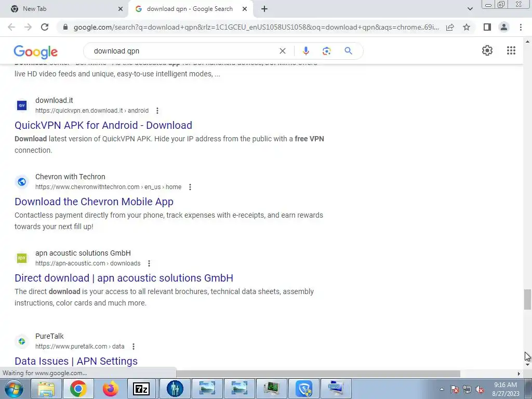Image resolution: width=532 pixels, height=399 pixels.
Task: Open the Windows Start menu
Action: (14, 389)
